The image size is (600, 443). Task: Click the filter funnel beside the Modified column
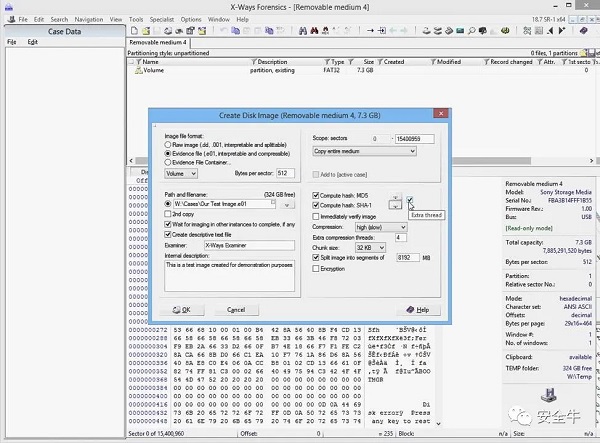433,62
